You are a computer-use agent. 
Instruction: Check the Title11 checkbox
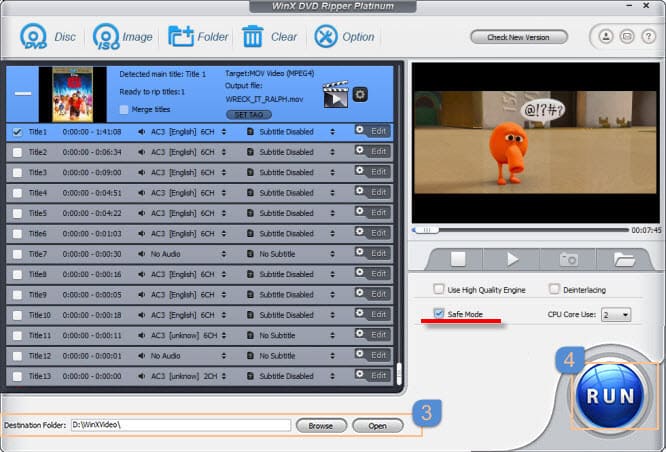point(17,336)
